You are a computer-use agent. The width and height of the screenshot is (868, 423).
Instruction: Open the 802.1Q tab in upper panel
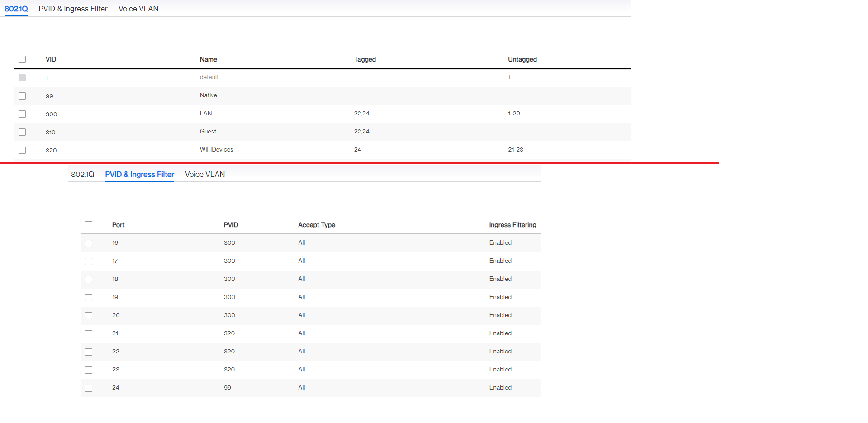pos(16,9)
